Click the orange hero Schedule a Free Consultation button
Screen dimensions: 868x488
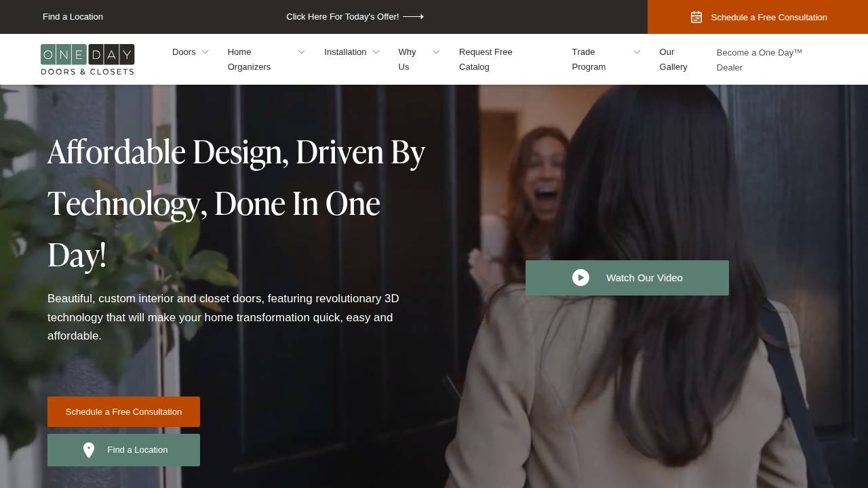(123, 411)
